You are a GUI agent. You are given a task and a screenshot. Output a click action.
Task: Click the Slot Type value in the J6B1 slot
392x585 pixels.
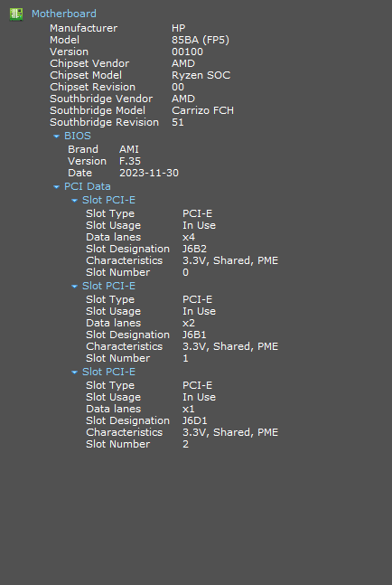(x=198, y=299)
